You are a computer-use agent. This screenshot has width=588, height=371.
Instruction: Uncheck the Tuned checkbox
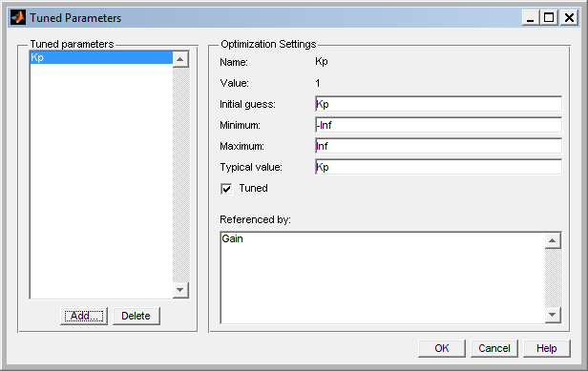coord(226,189)
